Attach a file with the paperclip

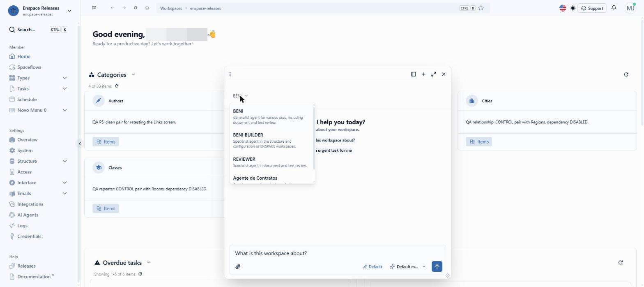[x=238, y=266]
